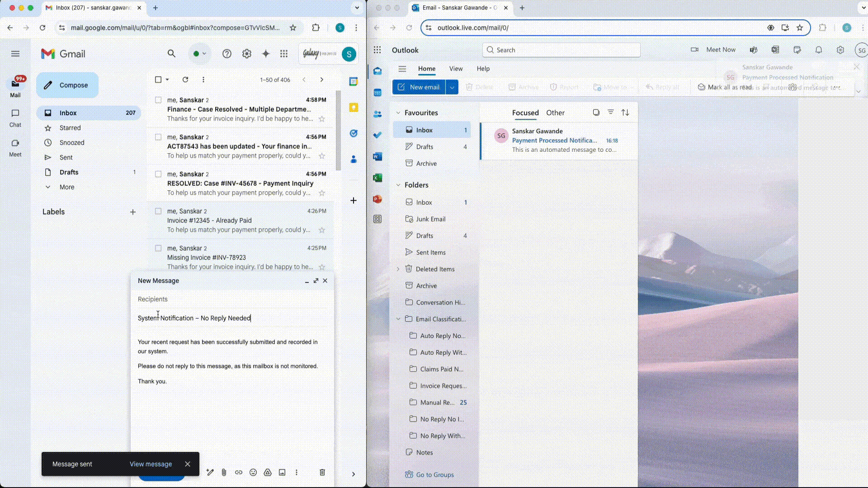The height and width of the screenshot is (488, 868).
Task: Check the Finance Case Resolved email checkbox
Action: (158, 100)
